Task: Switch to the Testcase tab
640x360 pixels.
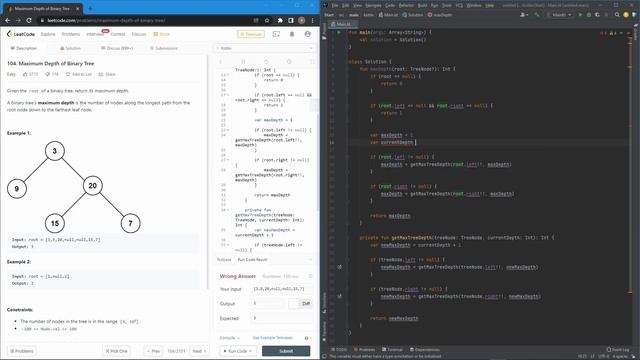Action: point(224,260)
